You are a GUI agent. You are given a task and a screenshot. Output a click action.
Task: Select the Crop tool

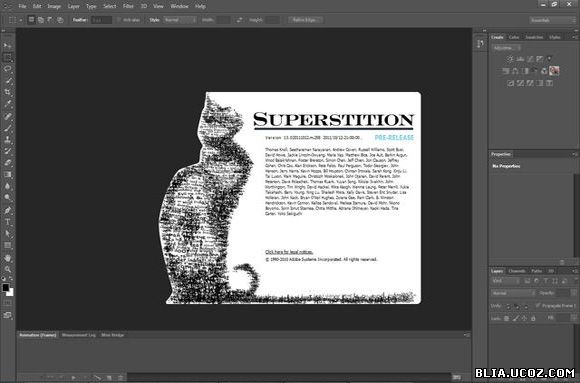7,92
